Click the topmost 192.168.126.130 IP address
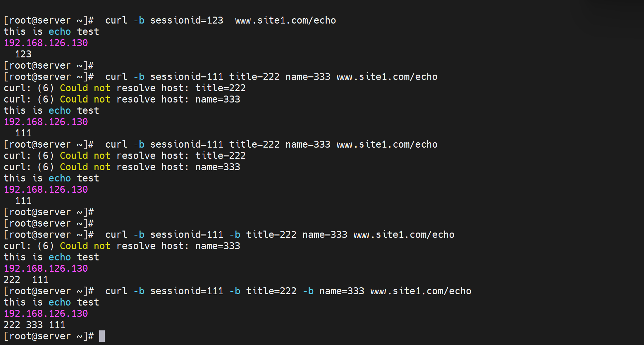 46,43
